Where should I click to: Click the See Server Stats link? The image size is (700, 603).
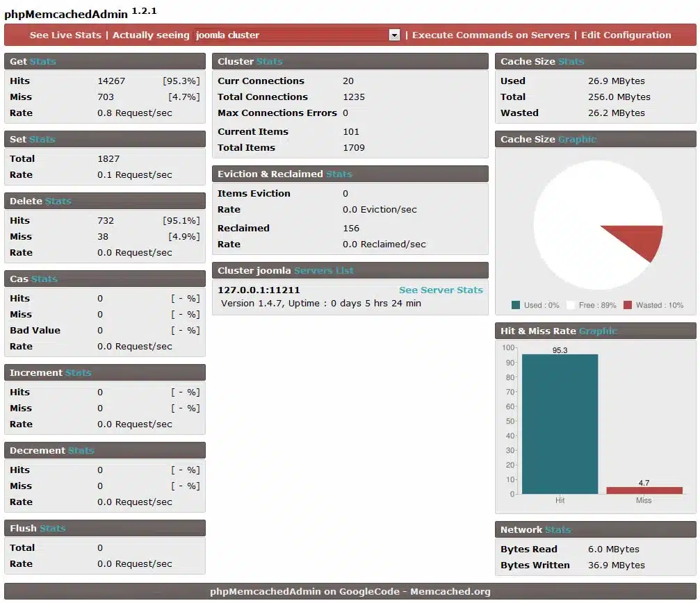pos(441,290)
